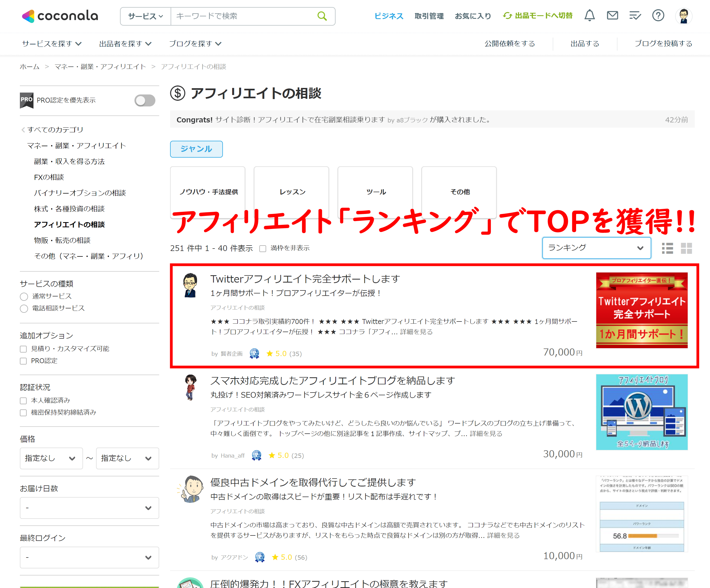This screenshot has width=710, height=588.
Task: Click the 出品する button
Action: pyautogui.click(x=584, y=44)
